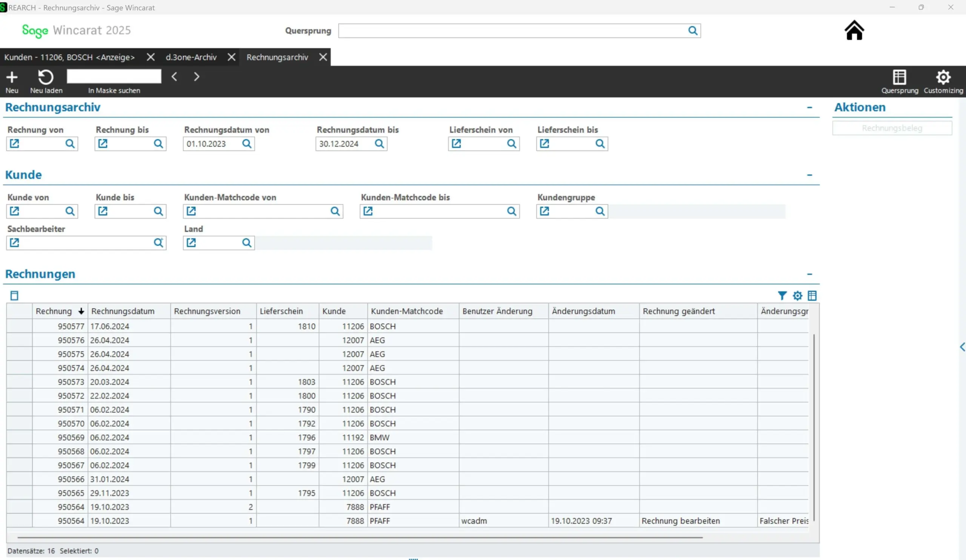Select row marker for invoice 950569
This screenshot has width=966, height=560.
[x=19, y=437]
